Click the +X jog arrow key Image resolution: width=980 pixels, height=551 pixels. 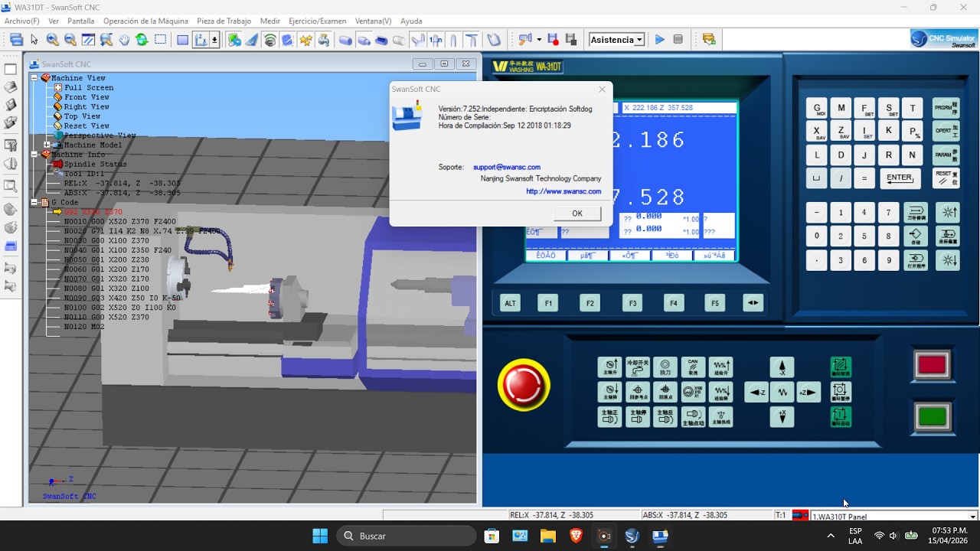[x=782, y=417]
